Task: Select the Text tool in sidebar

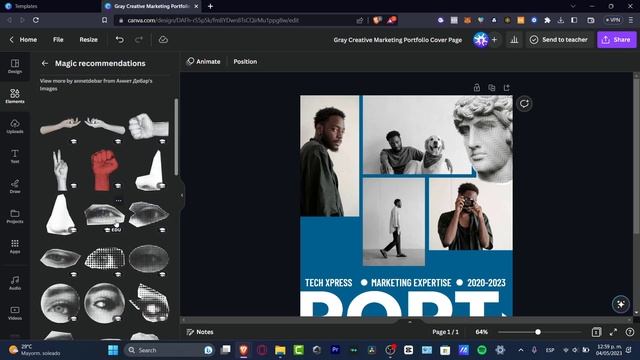Action: 15,156
